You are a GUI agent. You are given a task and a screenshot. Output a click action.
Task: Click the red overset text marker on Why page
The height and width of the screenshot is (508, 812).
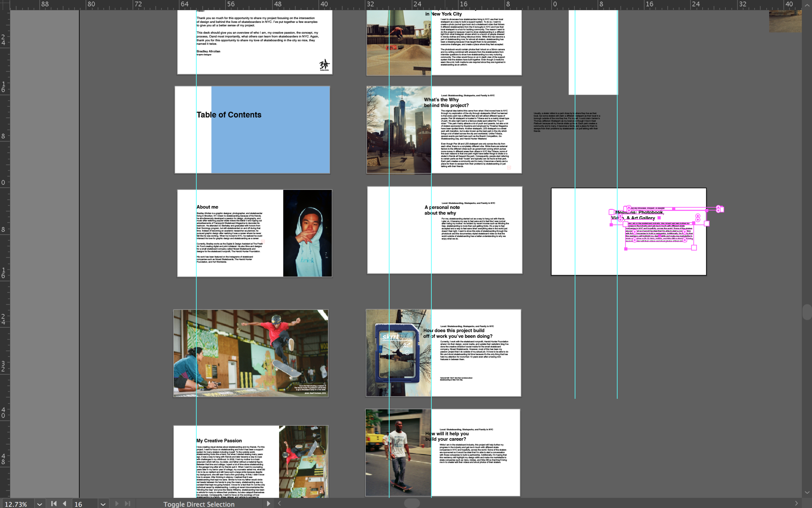pyautogui.click(x=509, y=167)
